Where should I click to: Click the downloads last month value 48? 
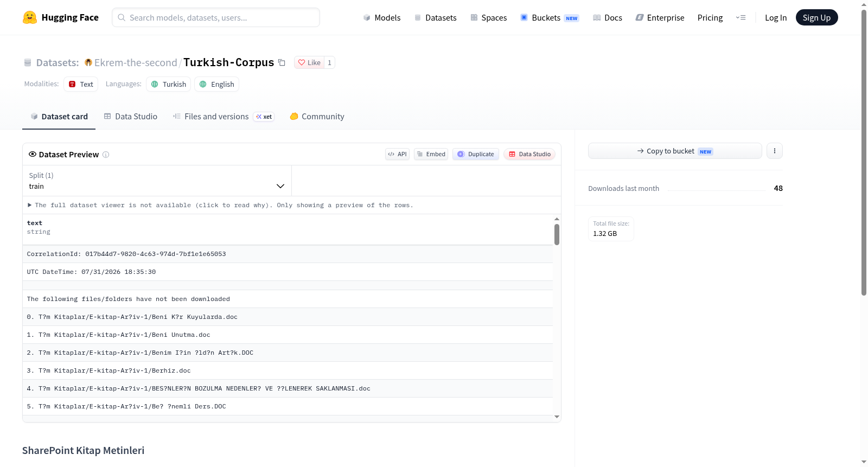[778, 188]
